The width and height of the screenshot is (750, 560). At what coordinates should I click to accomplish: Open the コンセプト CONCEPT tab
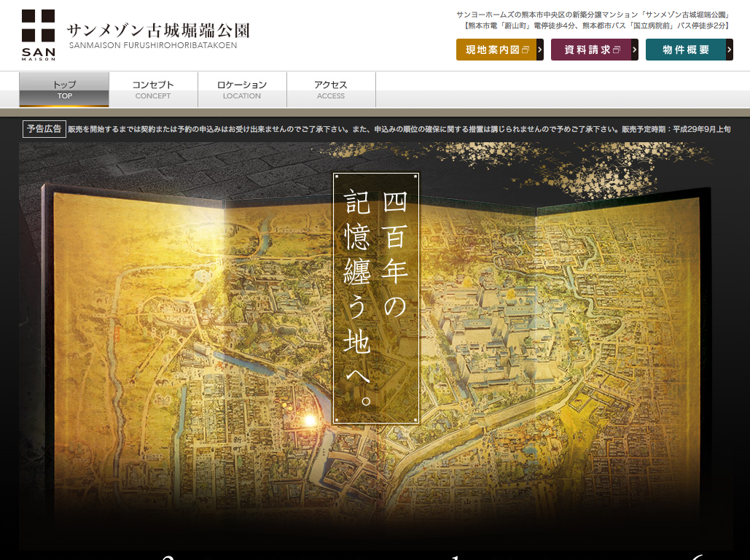(153, 90)
